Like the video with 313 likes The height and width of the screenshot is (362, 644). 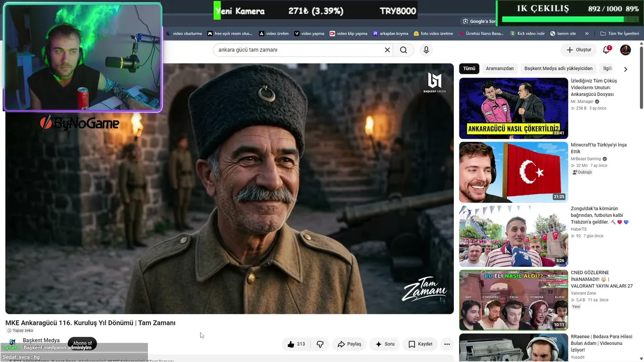(x=296, y=344)
